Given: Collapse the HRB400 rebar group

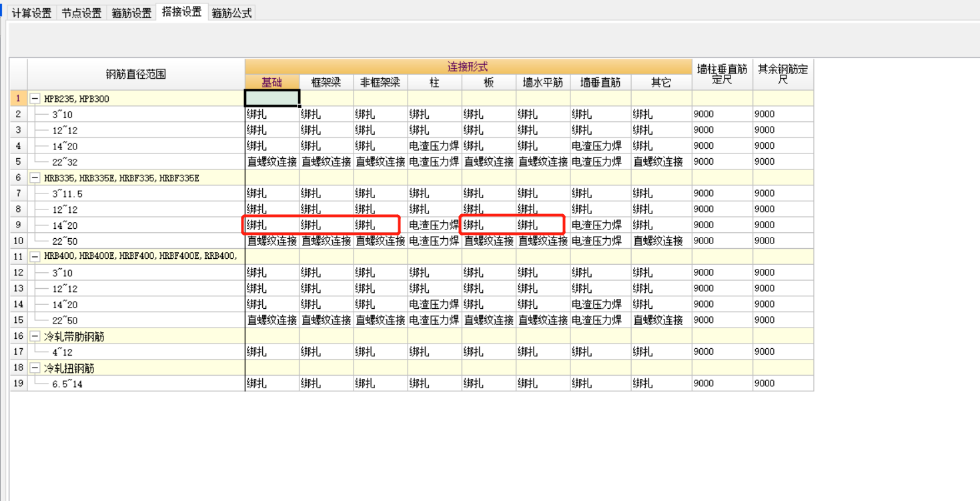Looking at the screenshot, I should click(36, 256).
